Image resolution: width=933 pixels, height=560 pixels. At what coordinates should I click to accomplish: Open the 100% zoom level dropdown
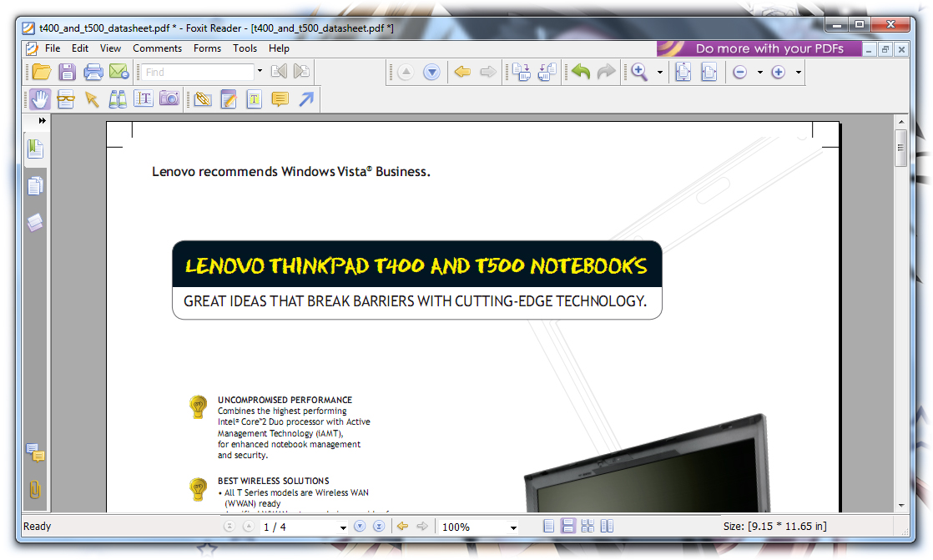point(513,527)
